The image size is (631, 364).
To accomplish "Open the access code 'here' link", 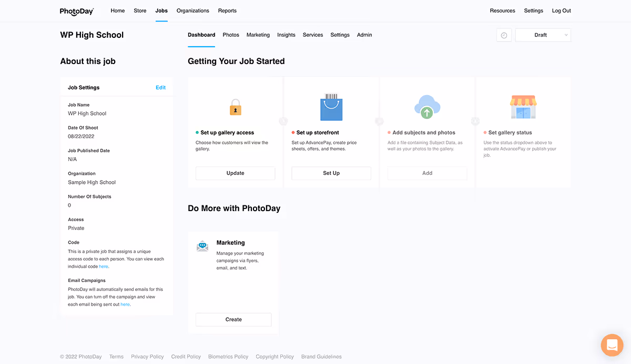I will click(104, 266).
